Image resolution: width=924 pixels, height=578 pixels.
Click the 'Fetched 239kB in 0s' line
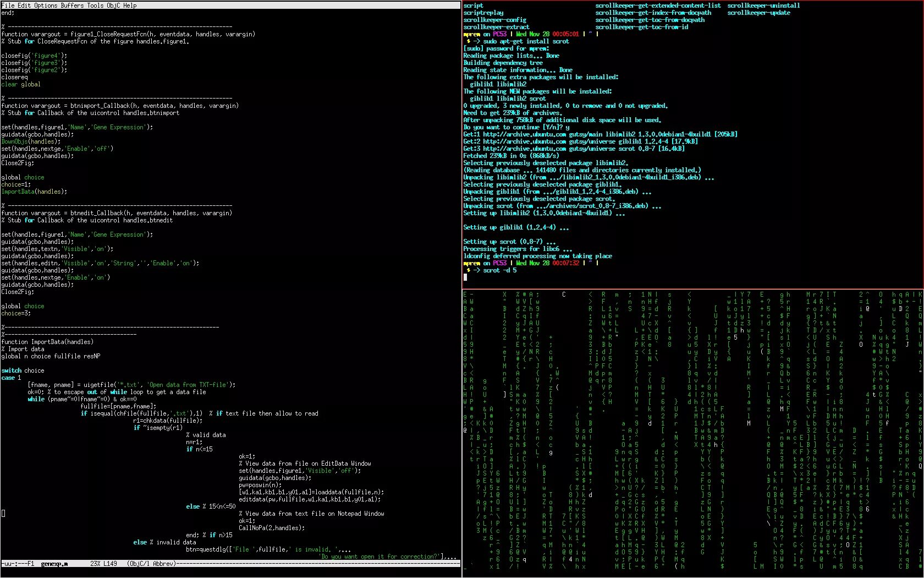click(x=511, y=156)
